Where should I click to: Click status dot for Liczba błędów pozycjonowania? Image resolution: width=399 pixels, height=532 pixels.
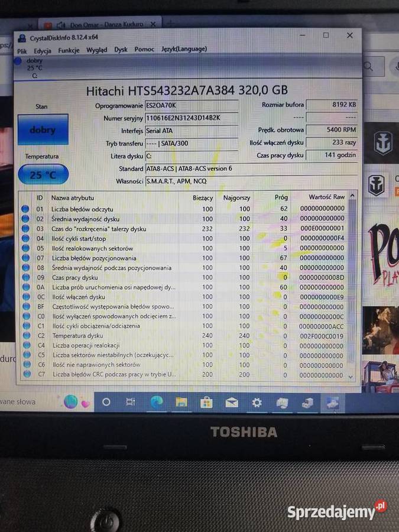tap(26, 258)
